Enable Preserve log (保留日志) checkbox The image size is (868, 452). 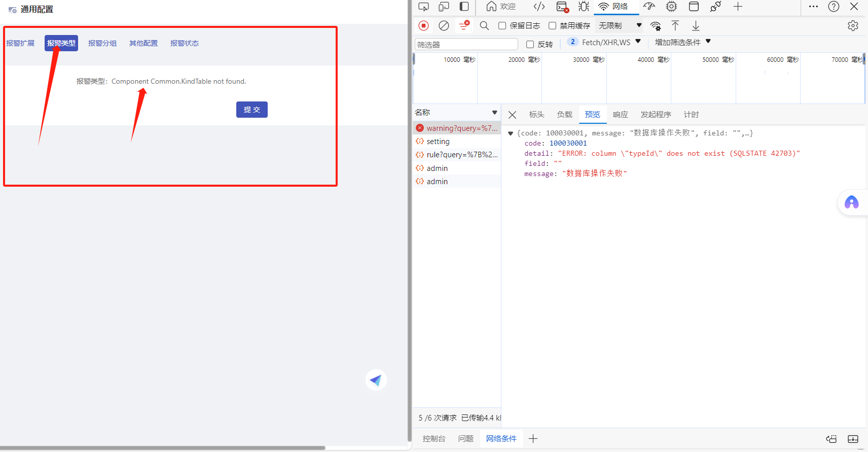tap(502, 26)
